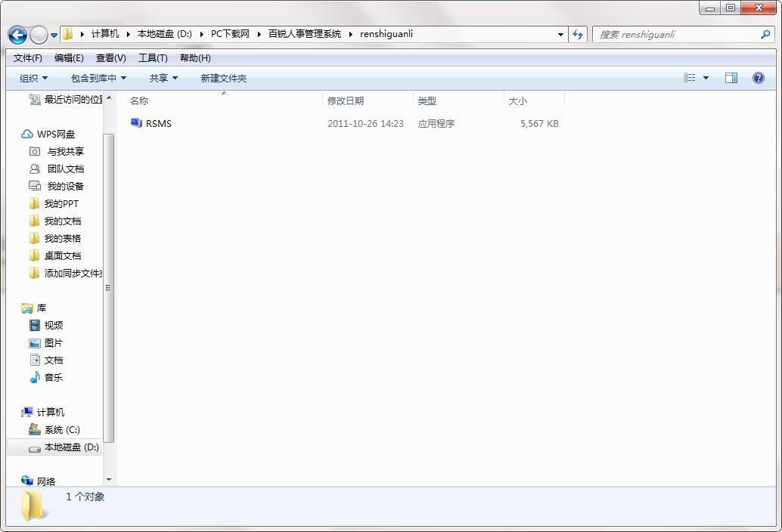The image size is (782, 532).
Task: Open the 图片 library
Action: [x=46, y=343]
